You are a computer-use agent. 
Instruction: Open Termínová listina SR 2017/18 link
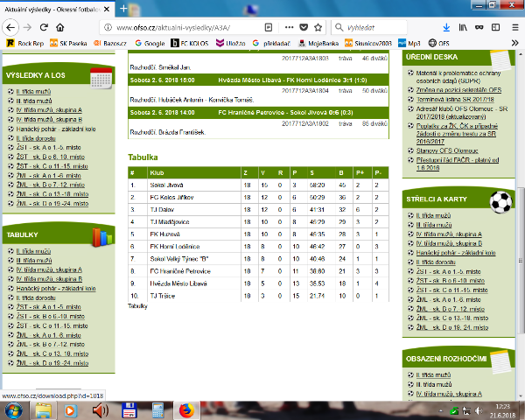pyautogui.click(x=455, y=99)
